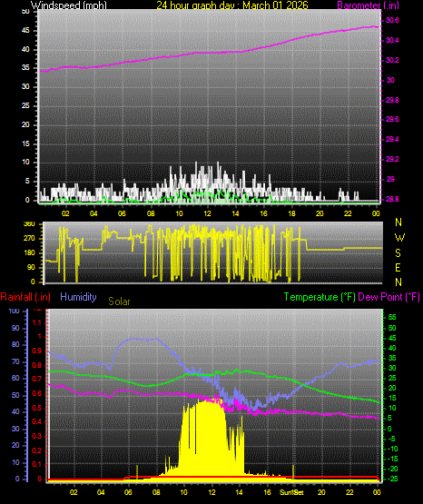The width and height of the screenshot is (423, 504).
Task: Click the S compass letter
Action: [x=398, y=253]
